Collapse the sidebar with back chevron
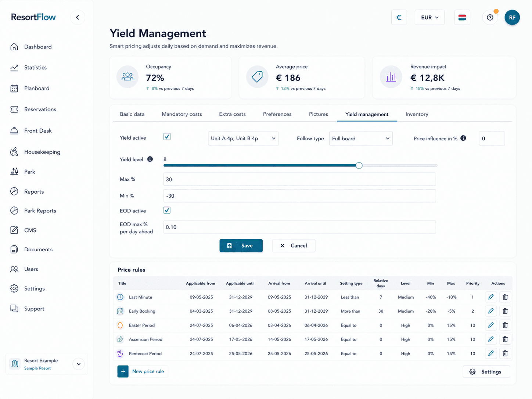532x399 pixels. pos(78,17)
